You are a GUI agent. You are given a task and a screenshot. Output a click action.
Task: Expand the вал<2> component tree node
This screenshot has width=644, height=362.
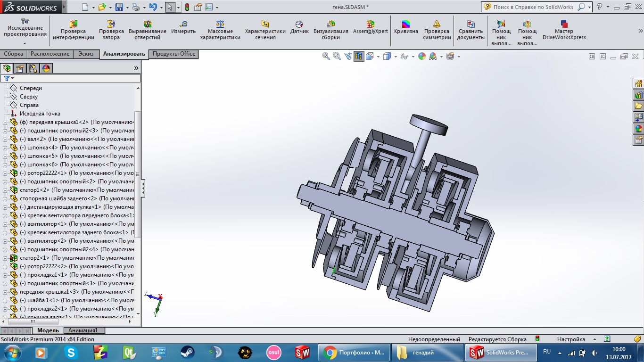click(4, 139)
